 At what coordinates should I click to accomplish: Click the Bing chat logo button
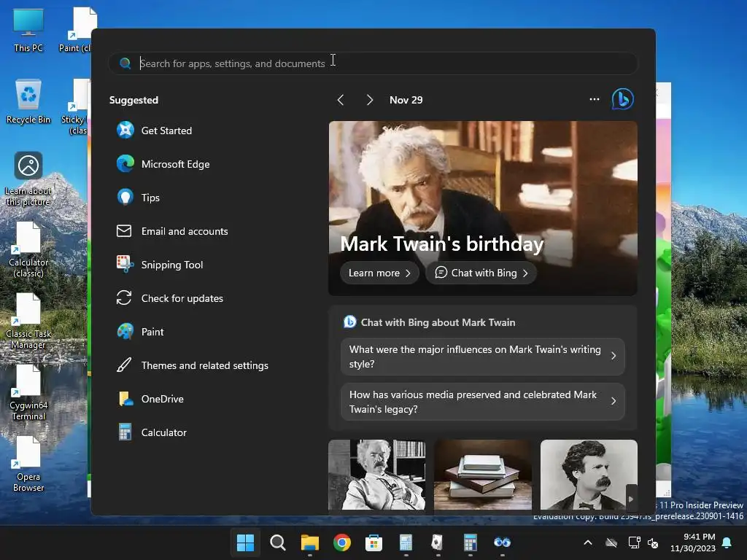pos(623,99)
